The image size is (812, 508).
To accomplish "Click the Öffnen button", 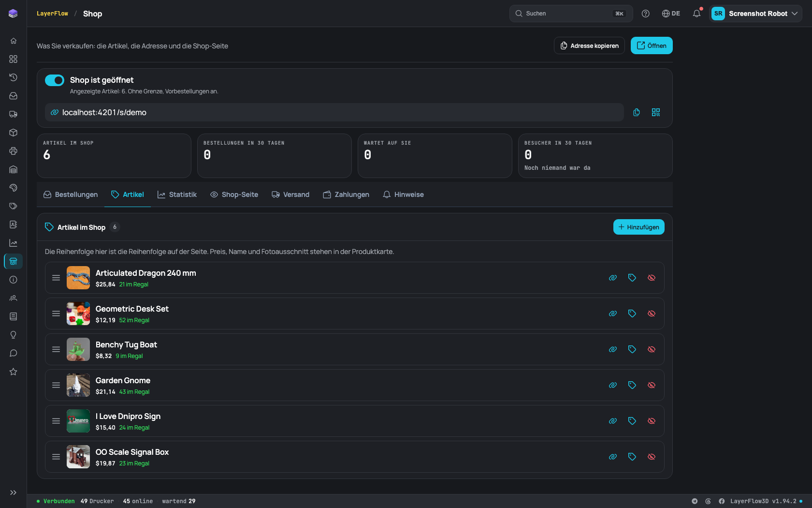I will coord(652,45).
